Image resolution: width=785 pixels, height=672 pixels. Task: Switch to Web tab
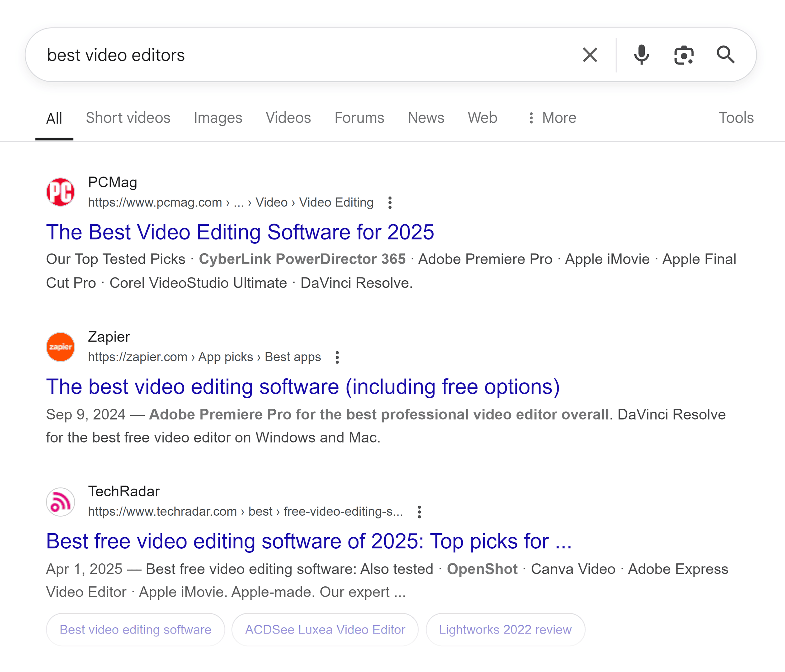pos(482,118)
